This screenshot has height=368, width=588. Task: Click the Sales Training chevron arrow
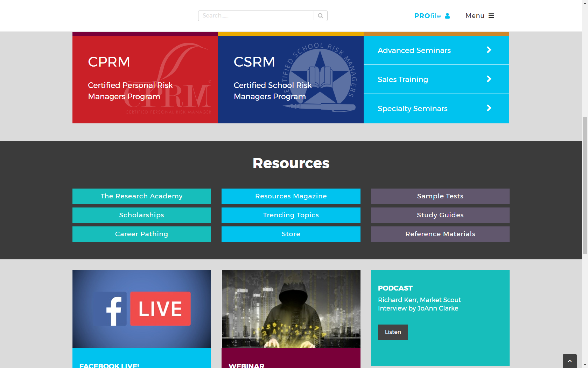(x=489, y=79)
